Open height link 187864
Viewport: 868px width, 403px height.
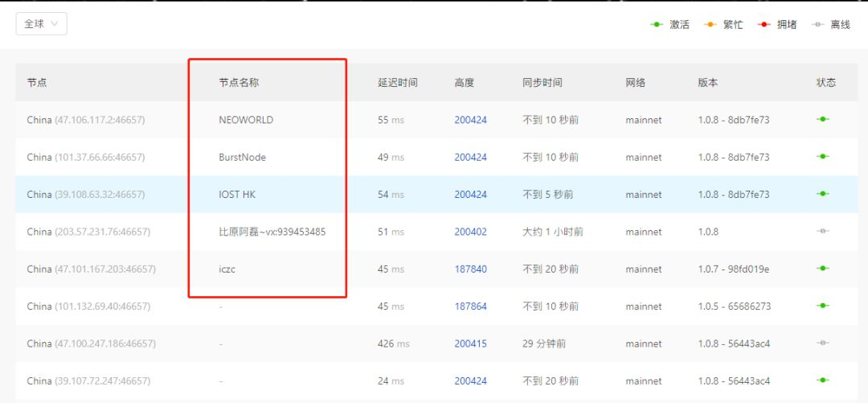pyautogui.click(x=470, y=306)
